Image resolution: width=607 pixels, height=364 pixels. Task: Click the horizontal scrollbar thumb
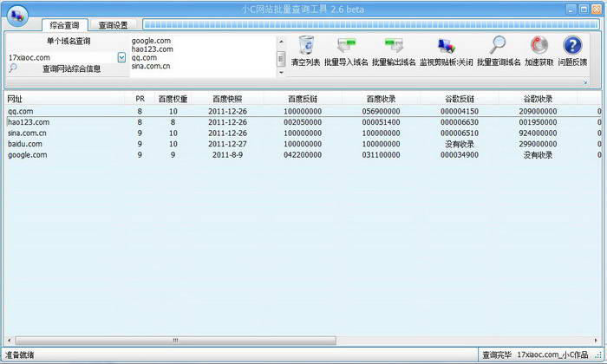pyautogui.click(x=176, y=341)
